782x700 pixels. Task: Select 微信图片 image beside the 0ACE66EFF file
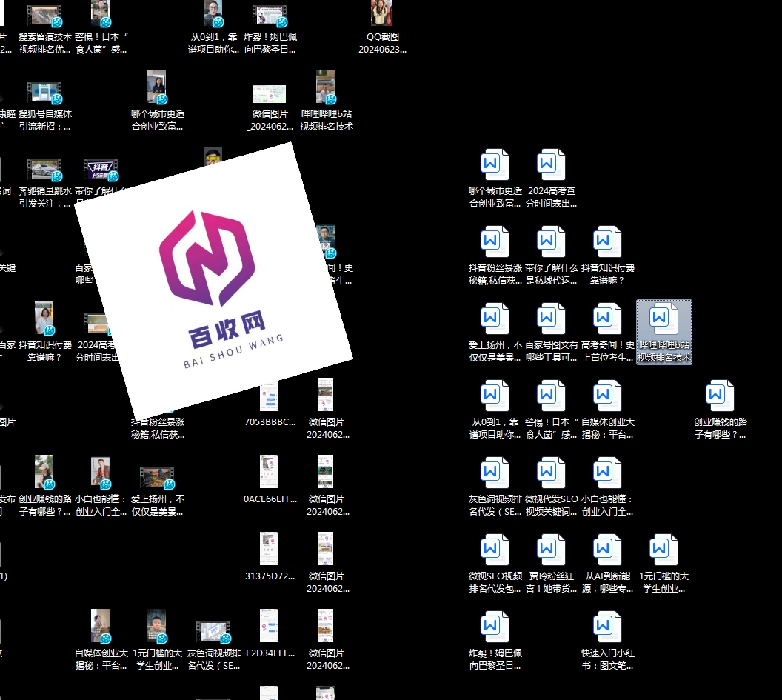click(x=326, y=487)
